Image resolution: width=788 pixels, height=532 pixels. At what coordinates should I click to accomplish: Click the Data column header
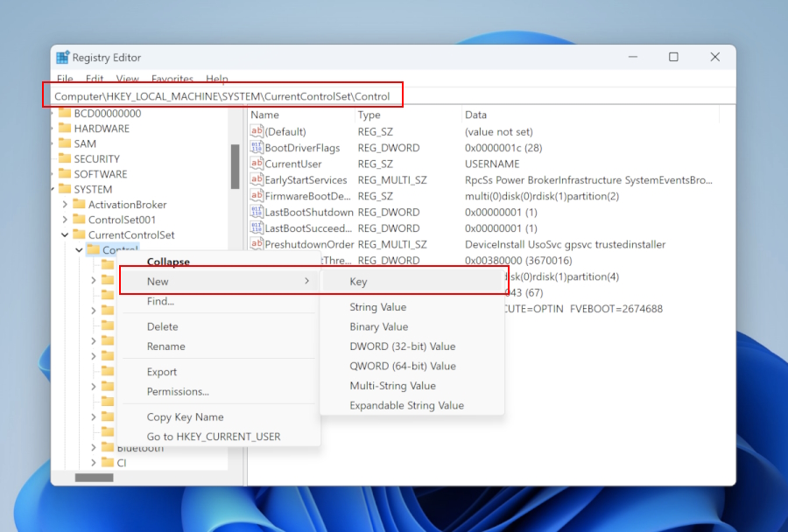pos(475,115)
